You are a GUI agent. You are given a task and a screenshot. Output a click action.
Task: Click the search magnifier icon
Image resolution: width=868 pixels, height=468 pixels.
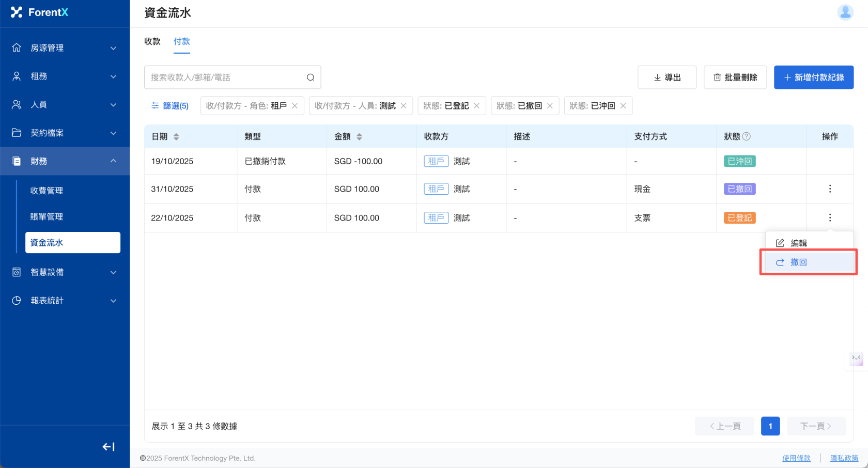(311, 77)
